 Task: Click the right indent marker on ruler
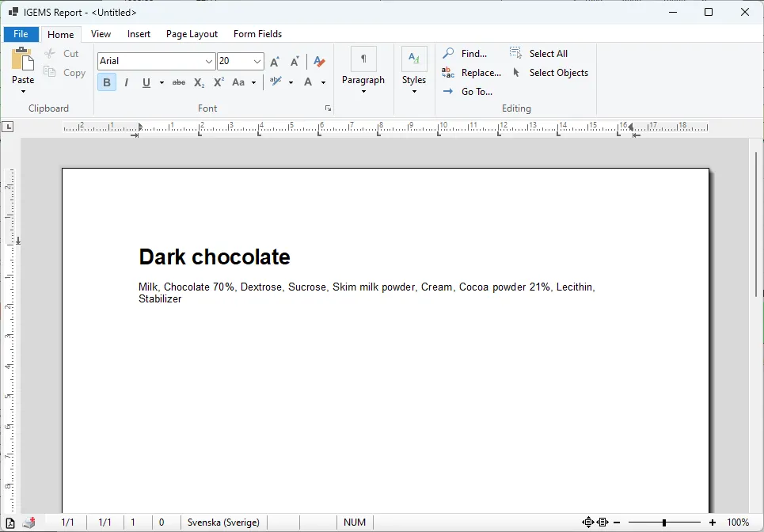(x=630, y=127)
